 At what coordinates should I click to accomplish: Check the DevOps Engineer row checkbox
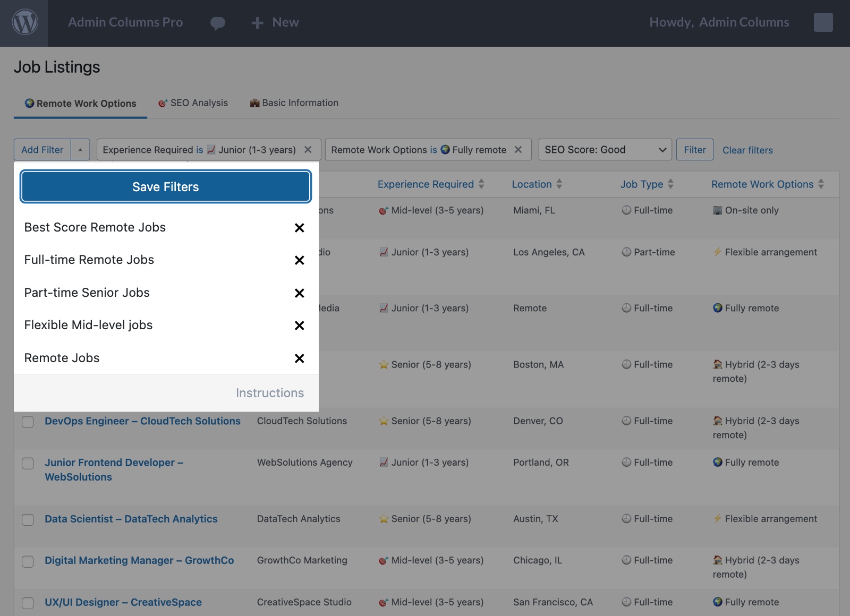(28, 421)
